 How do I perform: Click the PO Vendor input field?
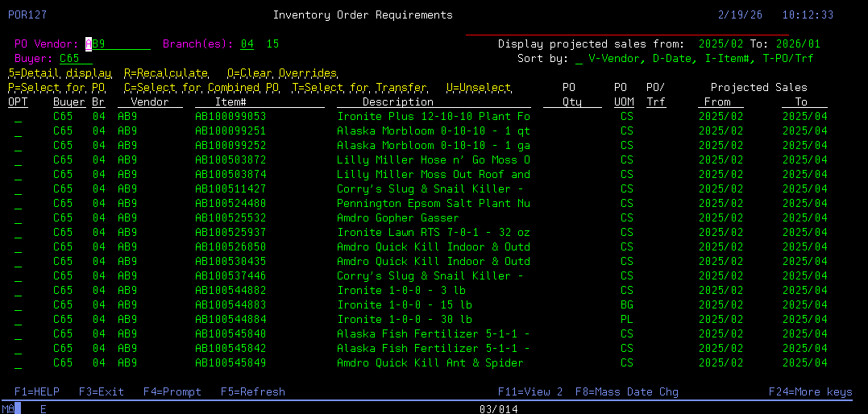pyautogui.click(x=118, y=44)
